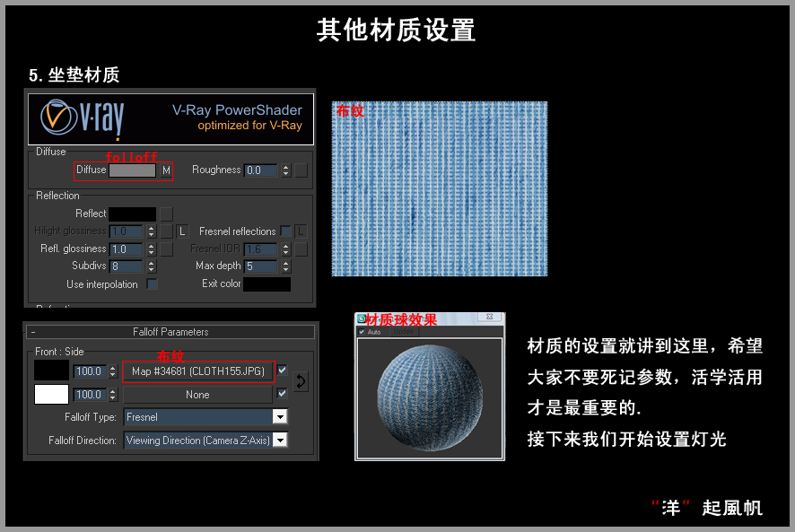Click the Roughness spinner arrows

pos(286,170)
